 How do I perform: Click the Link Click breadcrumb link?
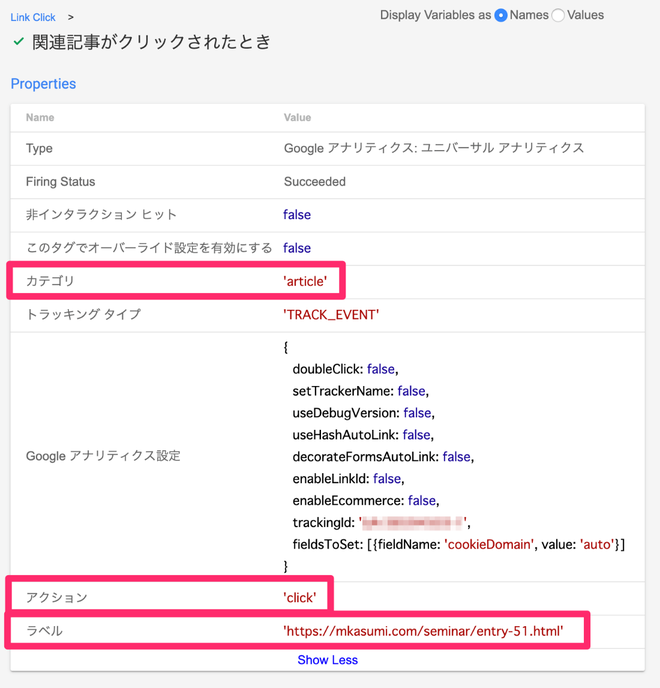(x=33, y=17)
